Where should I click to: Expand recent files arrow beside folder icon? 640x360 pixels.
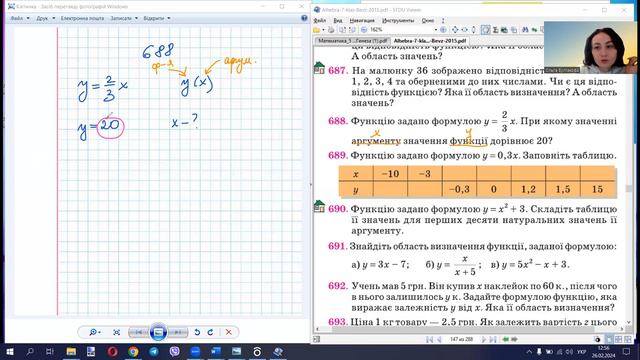coord(323,30)
